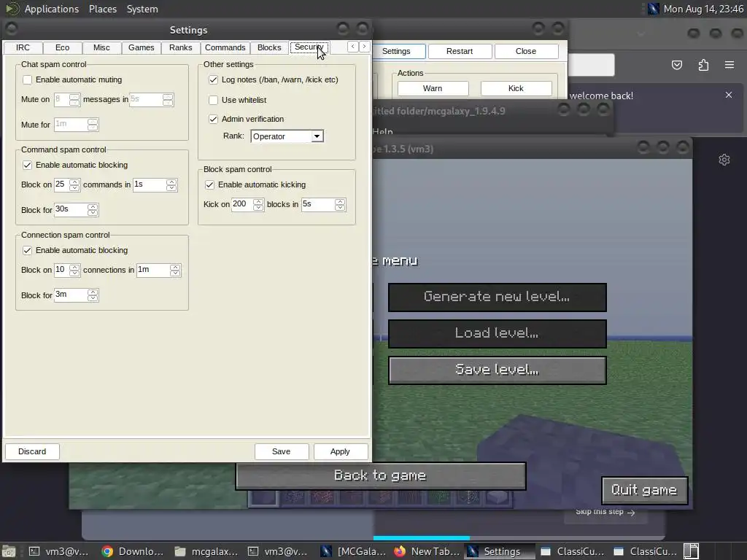Click the Warn action button
Image resolution: width=747 pixels, height=560 pixels.
coord(433,88)
